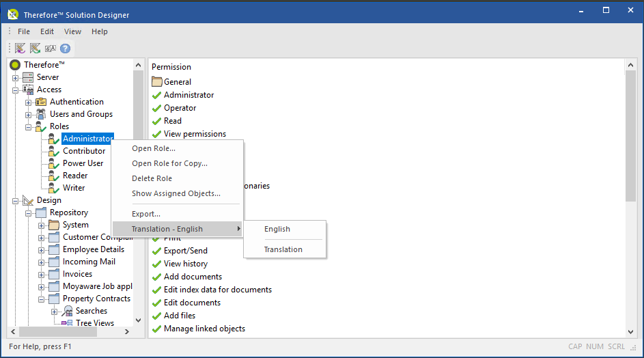Image resolution: width=644 pixels, height=358 pixels.
Task: Select Translation in the submenu
Action: tap(285, 249)
